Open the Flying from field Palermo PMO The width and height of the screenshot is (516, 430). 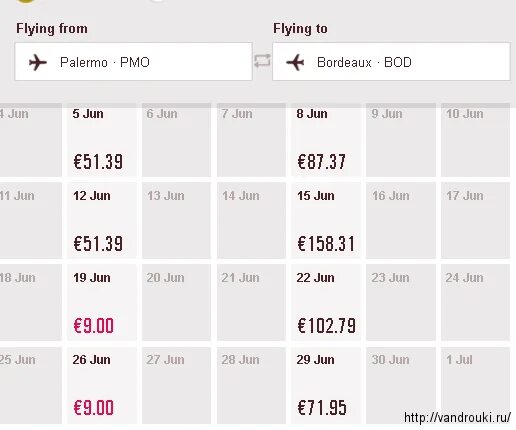(x=133, y=61)
